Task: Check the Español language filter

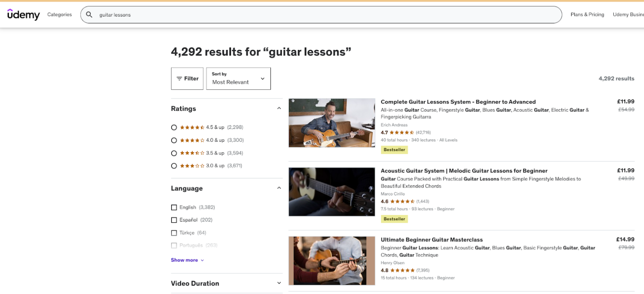Action: (174, 220)
